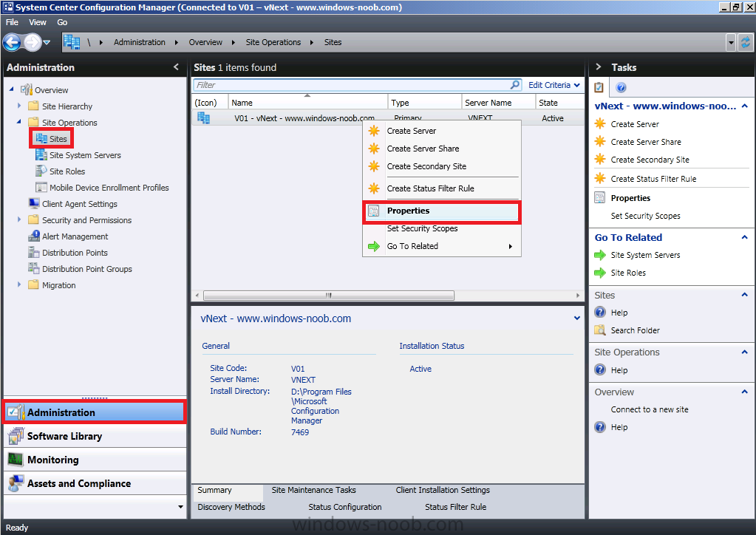Image resolution: width=756 pixels, height=535 pixels.
Task: Sort the list by Name column
Action: click(307, 103)
